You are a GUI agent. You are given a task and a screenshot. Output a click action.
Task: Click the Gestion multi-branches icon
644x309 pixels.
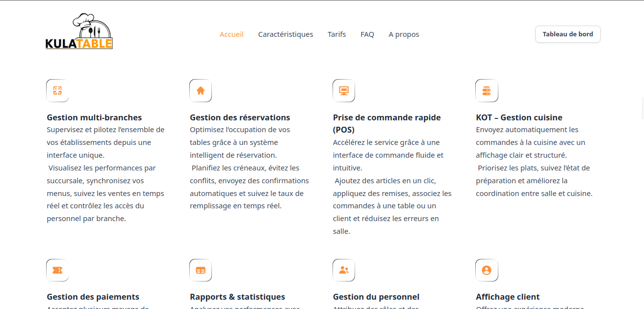point(57,90)
